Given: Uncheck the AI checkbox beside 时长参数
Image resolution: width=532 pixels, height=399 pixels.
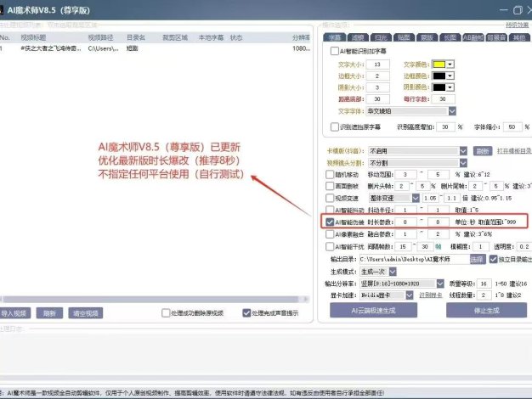Looking at the screenshot, I should (x=330, y=222).
